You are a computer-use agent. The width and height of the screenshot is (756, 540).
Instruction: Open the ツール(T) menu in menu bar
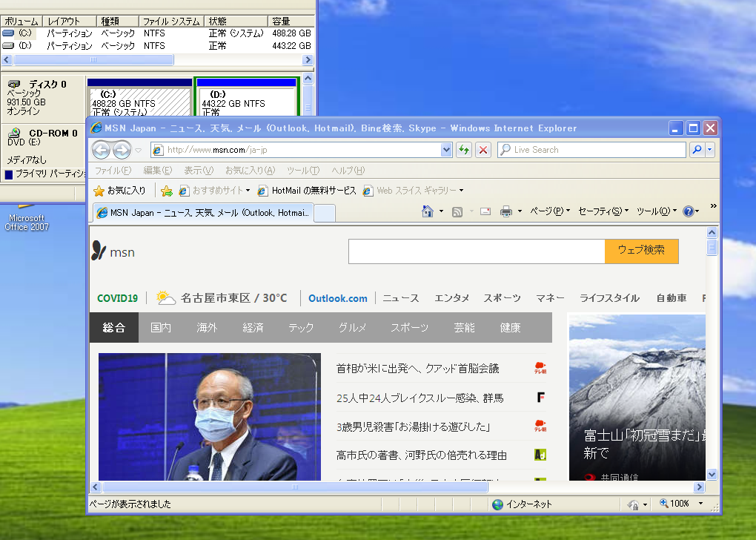click(x=303, y=171)
